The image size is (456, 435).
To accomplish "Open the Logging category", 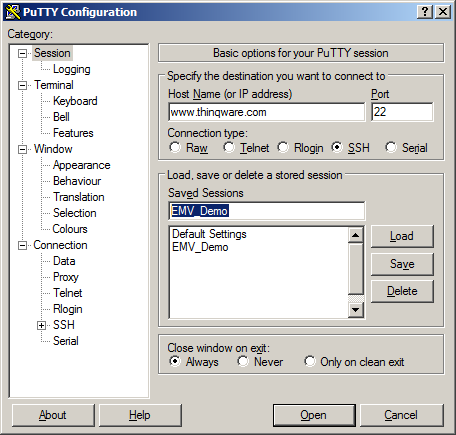I will click(72, 69).
